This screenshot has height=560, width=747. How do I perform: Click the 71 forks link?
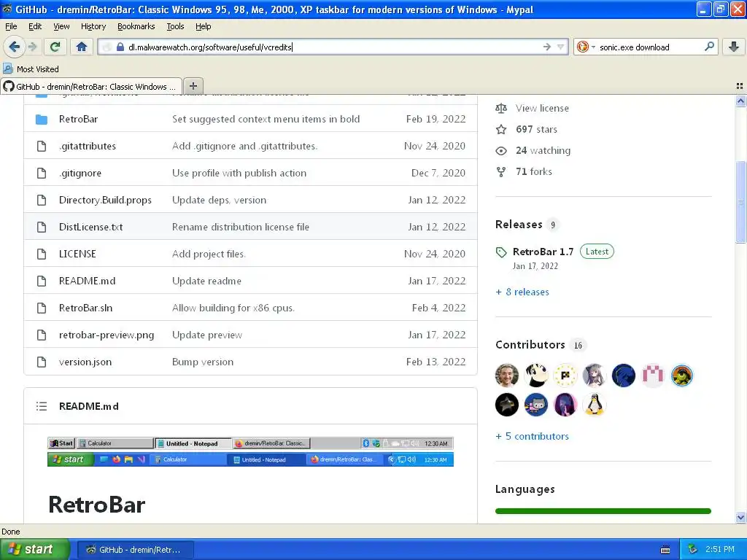click(533, 171)
